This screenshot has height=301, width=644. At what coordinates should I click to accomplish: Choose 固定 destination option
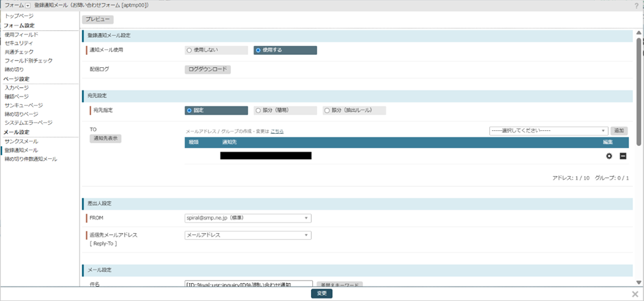pos(216,110)
